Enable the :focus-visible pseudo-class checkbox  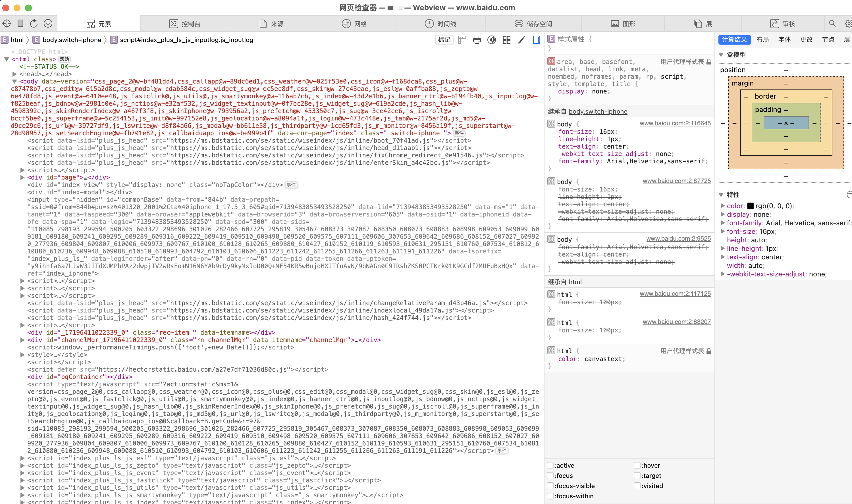[550, 486]
